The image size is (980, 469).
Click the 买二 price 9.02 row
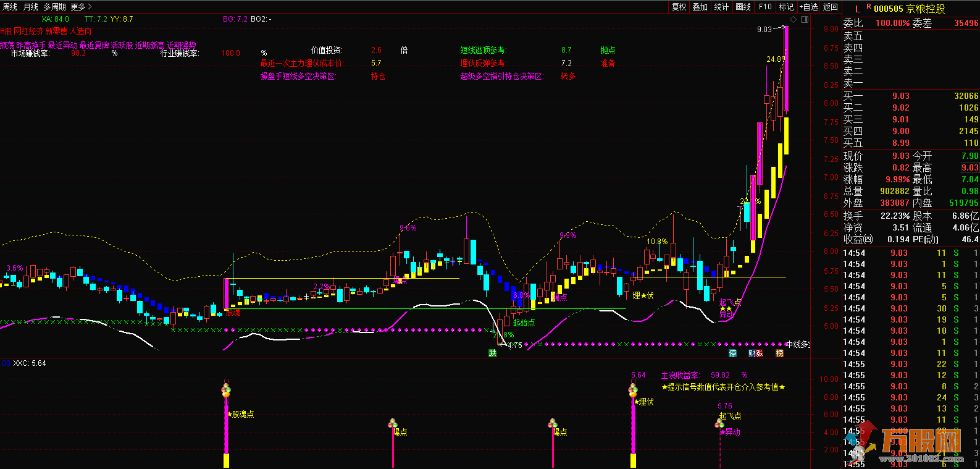click(x=911, y=108)
